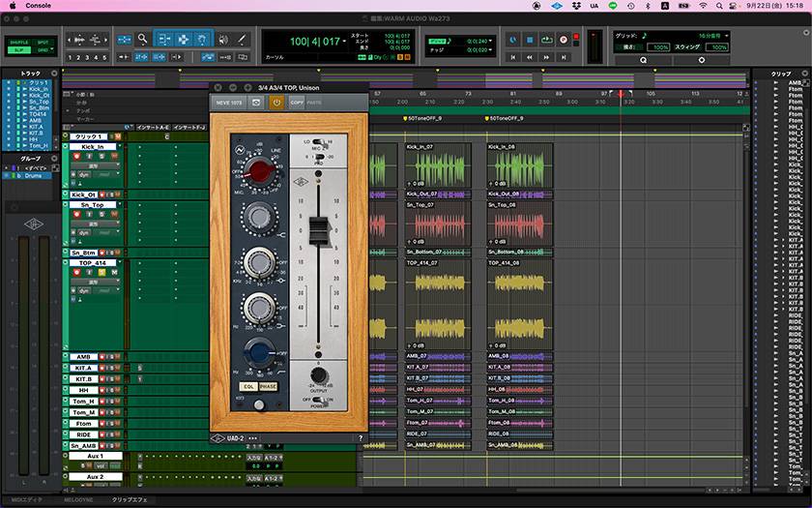Toggle the EQL button on Neve 1073
Screen dimensions: 812x508
click(x=246, y=386)
